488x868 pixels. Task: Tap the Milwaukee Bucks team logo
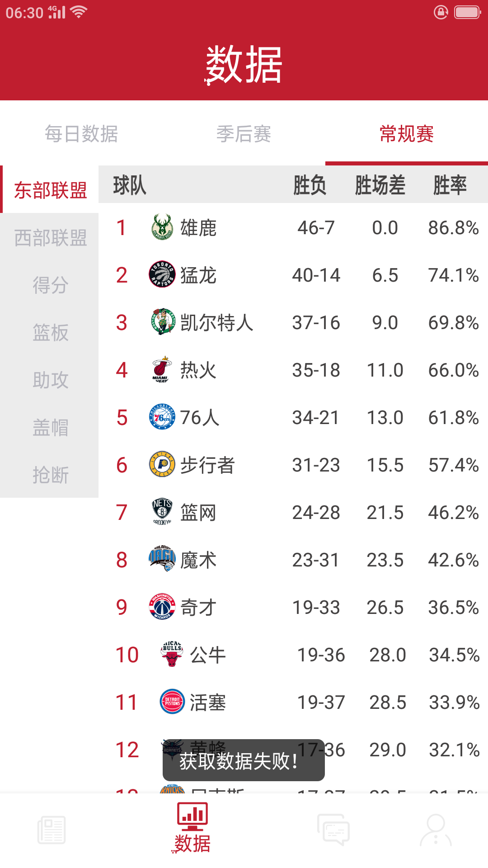pos(163,228)
